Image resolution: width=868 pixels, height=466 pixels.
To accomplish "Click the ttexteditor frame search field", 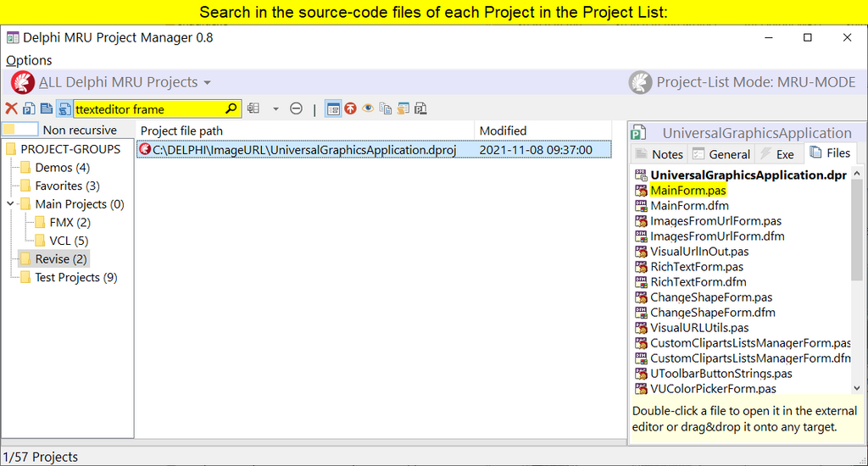I will (148, 108).
